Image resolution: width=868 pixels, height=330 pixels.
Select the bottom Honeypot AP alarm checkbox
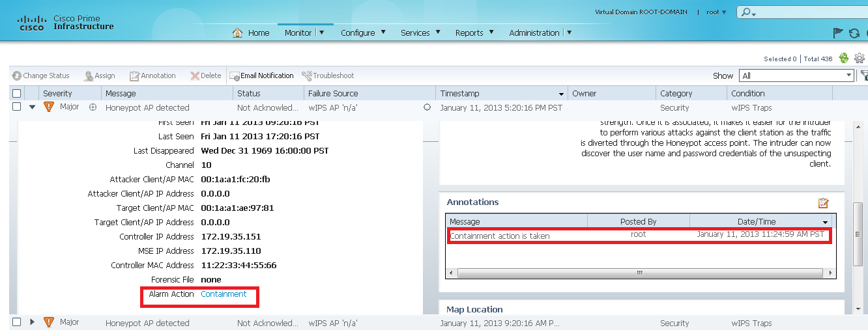click(x=17, y=322)
